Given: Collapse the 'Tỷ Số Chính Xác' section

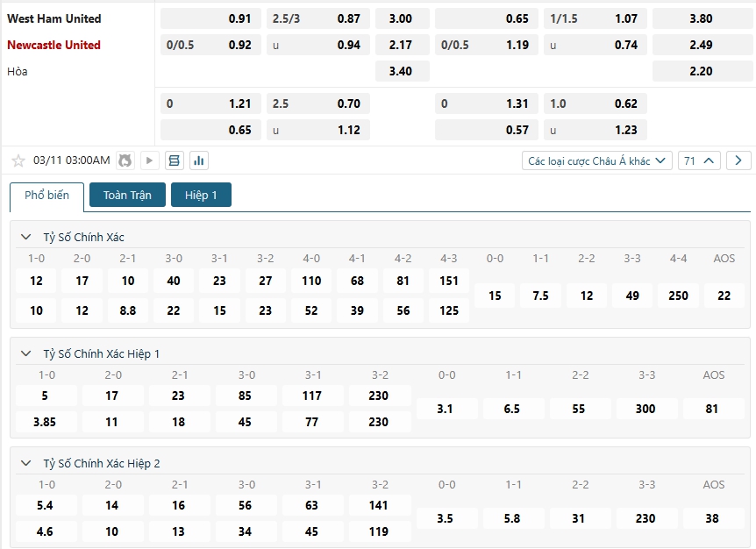Looking at the screenshot, I should coord(25,237).
